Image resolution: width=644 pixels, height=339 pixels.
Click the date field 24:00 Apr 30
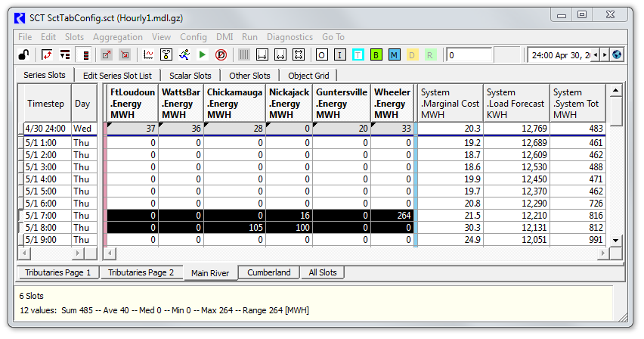559,55
